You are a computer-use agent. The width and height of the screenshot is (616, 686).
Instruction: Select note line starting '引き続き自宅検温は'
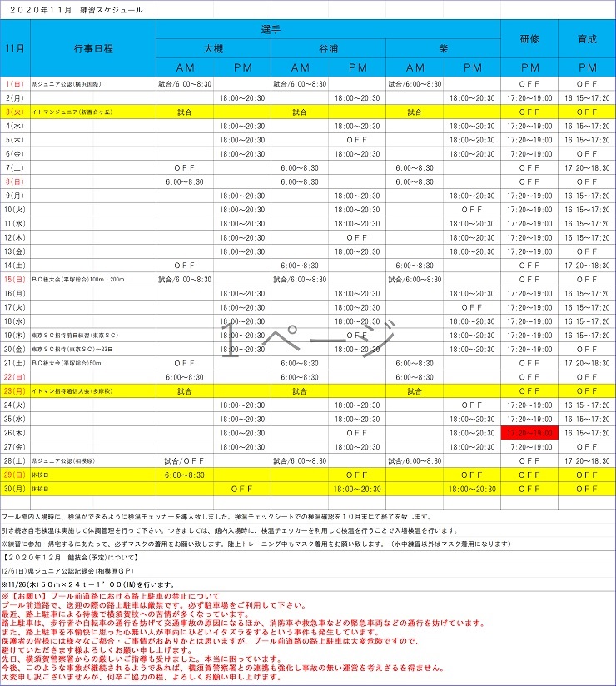click(x=230, y=530)
